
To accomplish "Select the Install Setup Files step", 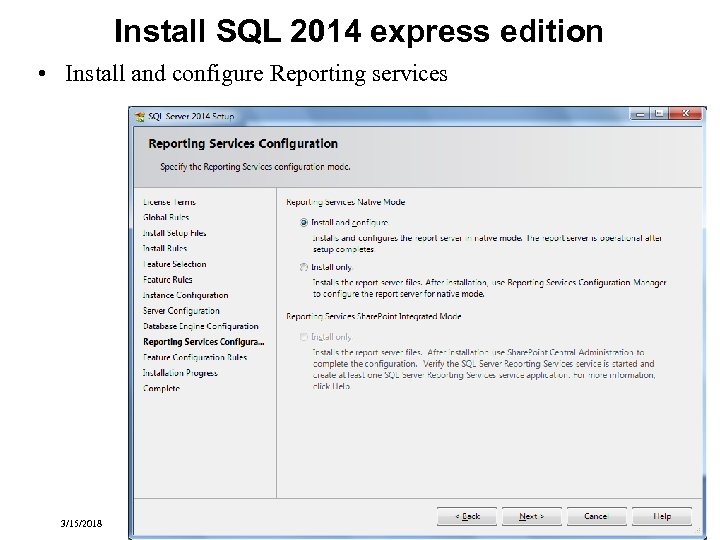I will coord(174,233).
